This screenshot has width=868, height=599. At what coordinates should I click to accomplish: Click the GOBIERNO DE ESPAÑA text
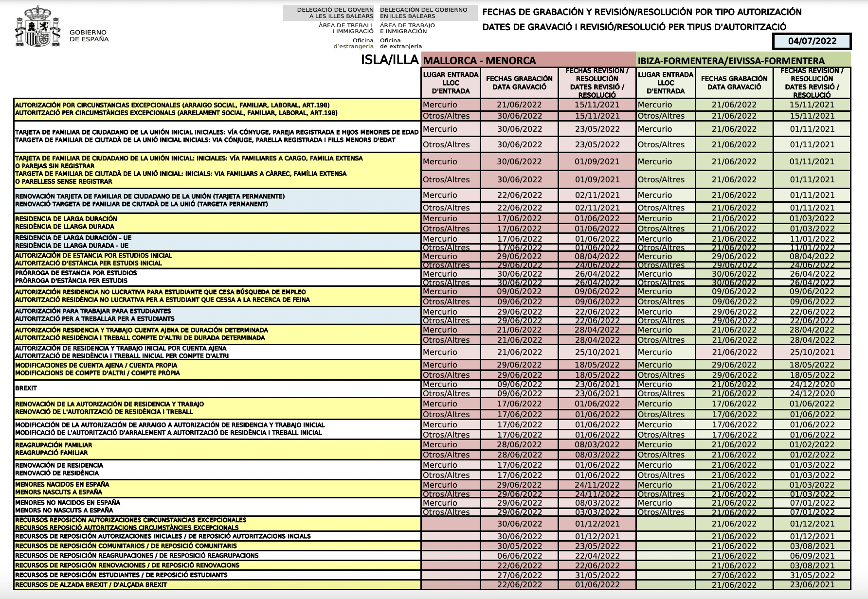89,35
